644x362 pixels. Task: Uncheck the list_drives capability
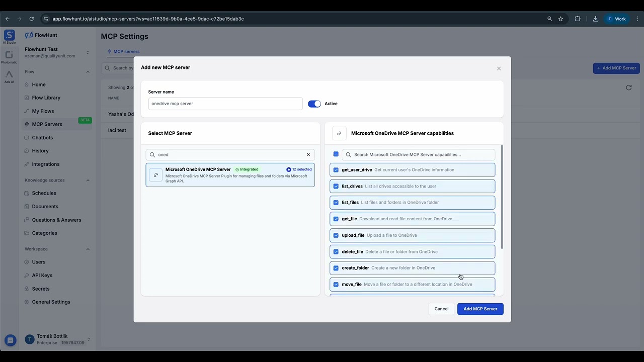pyautogui.click(x=336, y=186)
